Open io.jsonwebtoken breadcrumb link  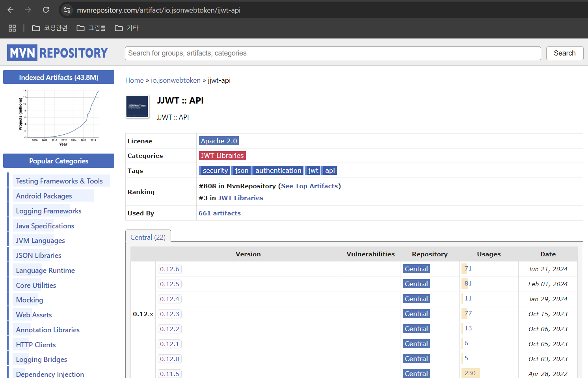(x=176, y=80)
